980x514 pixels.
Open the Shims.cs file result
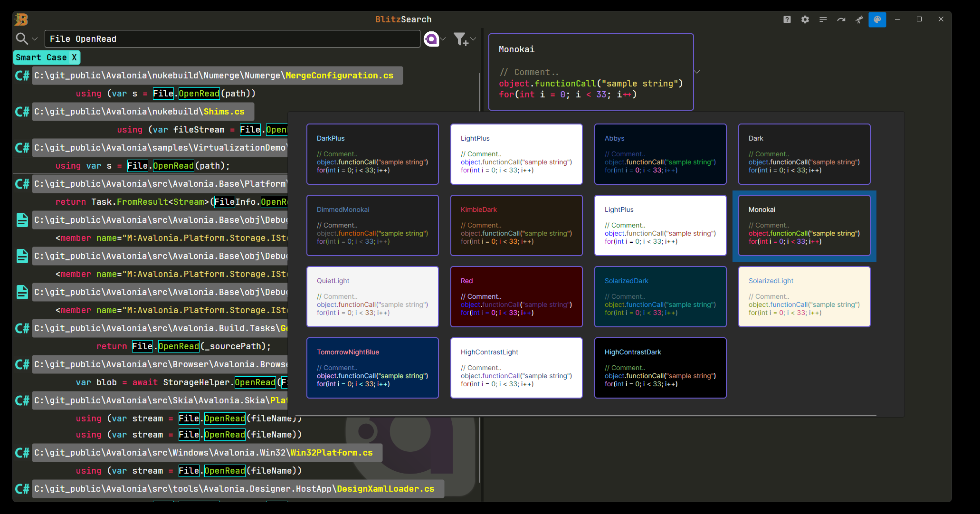(143, 112)
